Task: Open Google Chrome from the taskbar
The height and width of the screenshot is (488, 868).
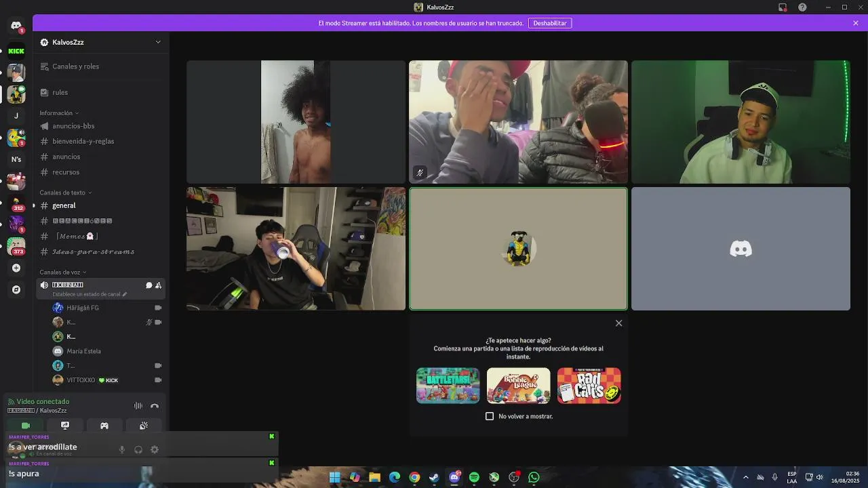Action: [x=414, y=477]
